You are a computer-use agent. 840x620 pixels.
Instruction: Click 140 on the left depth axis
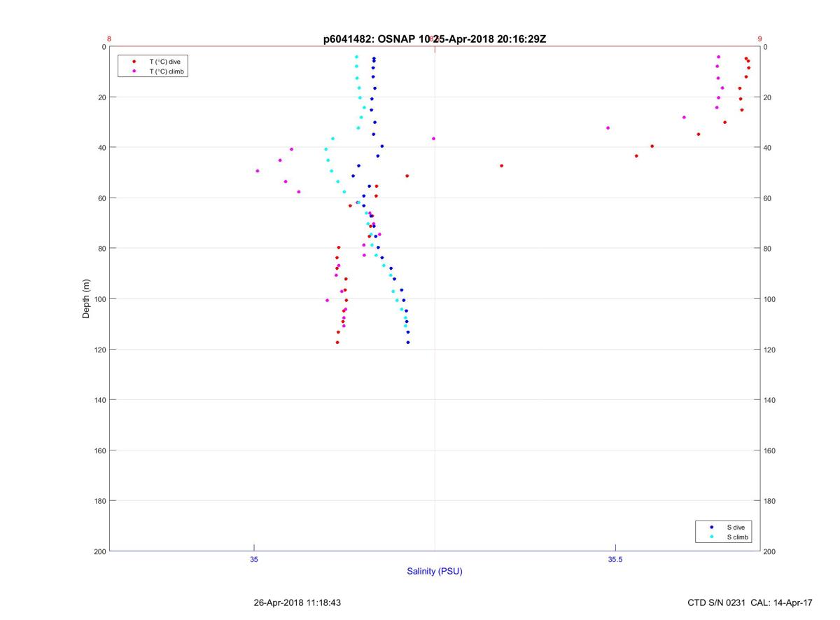(99, 400)
